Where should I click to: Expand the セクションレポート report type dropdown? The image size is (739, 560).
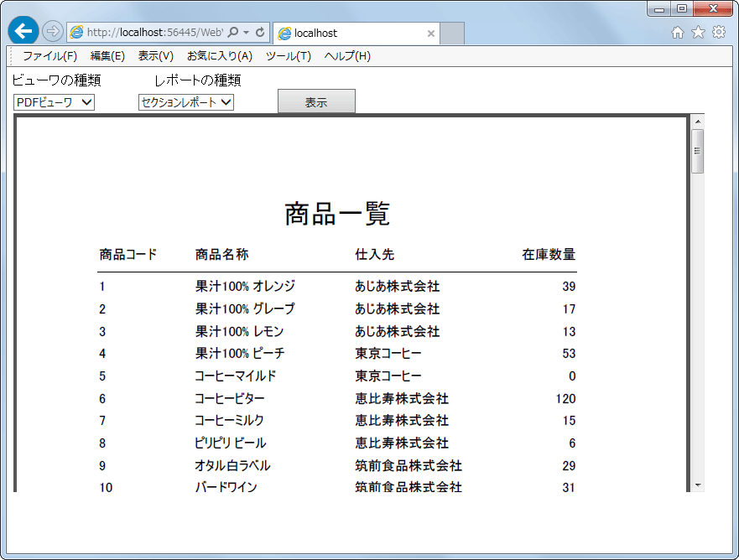click(186, 102)
